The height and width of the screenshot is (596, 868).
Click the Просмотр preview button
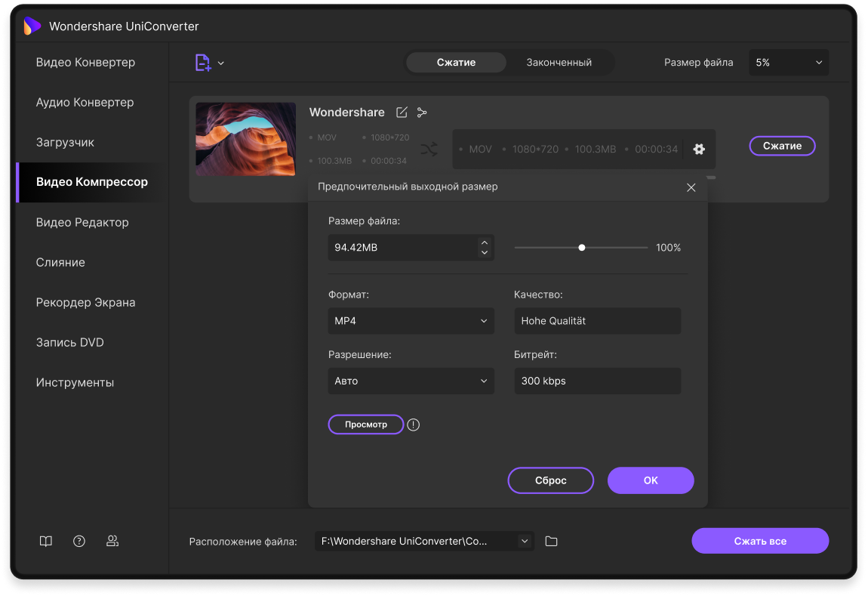point(366,425)
